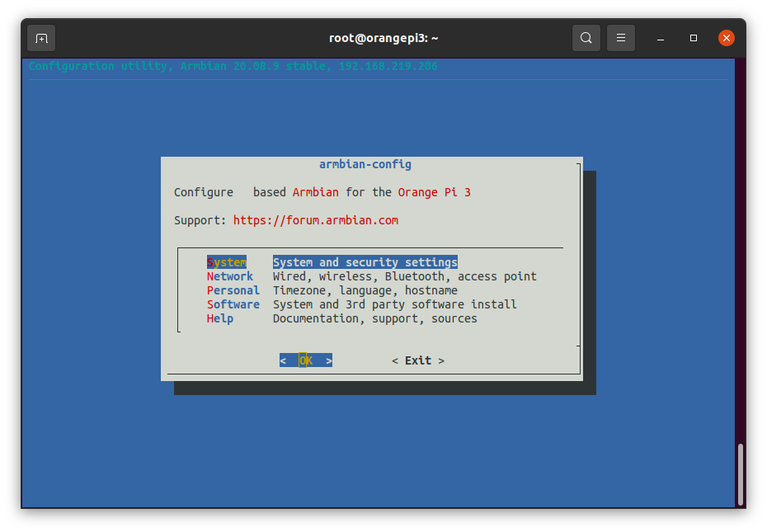Minimize the terminal window
The image size is (767, 532).
(x=661, y=38)
